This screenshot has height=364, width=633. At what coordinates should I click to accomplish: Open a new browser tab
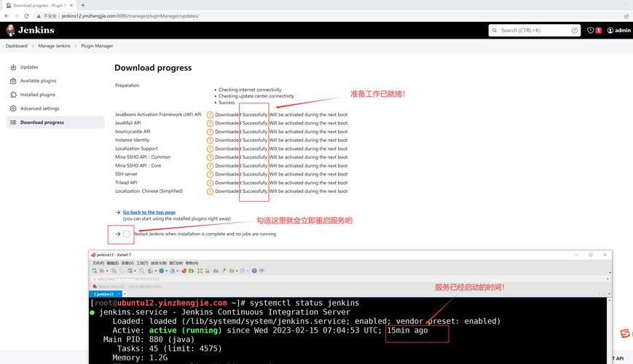point(83,5)
